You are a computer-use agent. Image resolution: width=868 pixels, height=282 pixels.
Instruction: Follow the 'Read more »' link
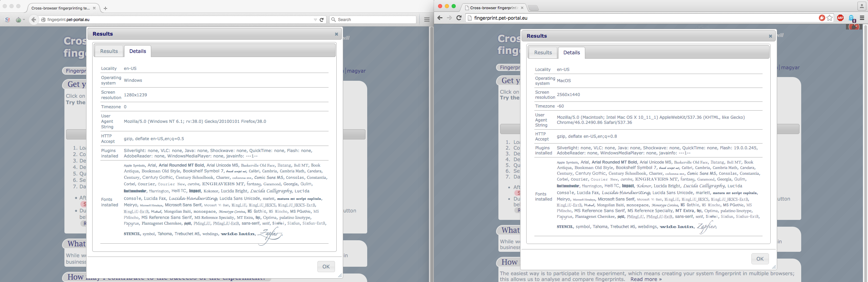(x=646, y=279)
